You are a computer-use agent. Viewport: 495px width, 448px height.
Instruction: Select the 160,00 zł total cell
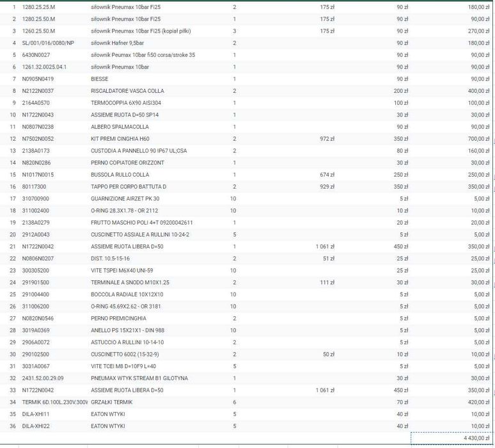tap(478, 151)
